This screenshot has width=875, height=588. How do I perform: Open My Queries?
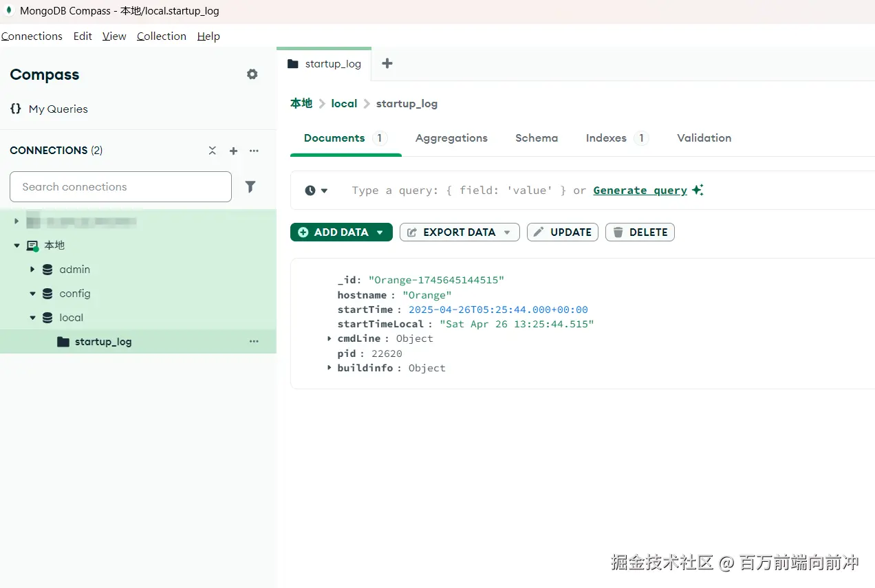(x=58, y=109)
